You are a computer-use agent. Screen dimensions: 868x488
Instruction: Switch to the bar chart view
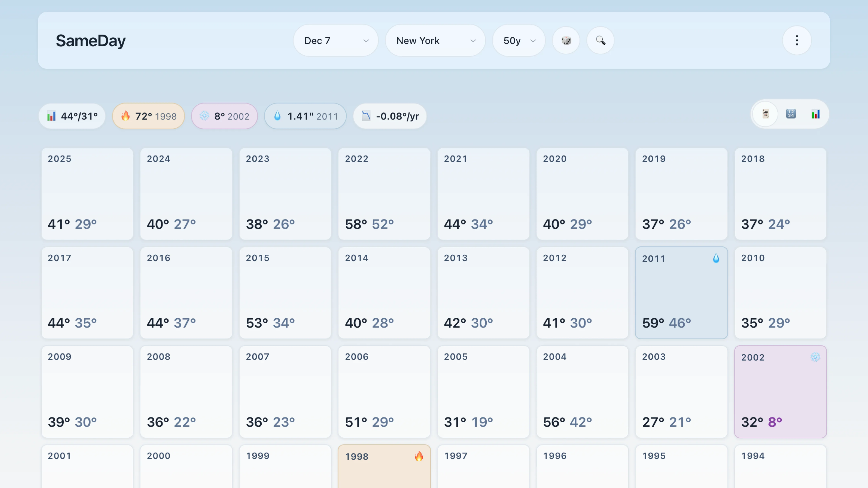pos(815,114)
